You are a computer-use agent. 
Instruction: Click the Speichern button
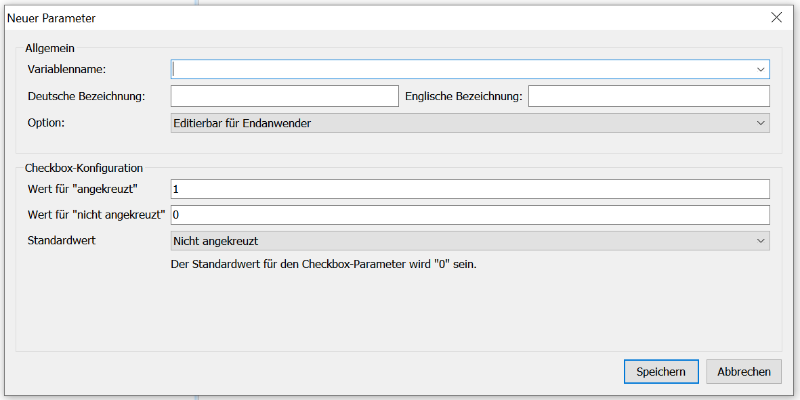[661, 372]
